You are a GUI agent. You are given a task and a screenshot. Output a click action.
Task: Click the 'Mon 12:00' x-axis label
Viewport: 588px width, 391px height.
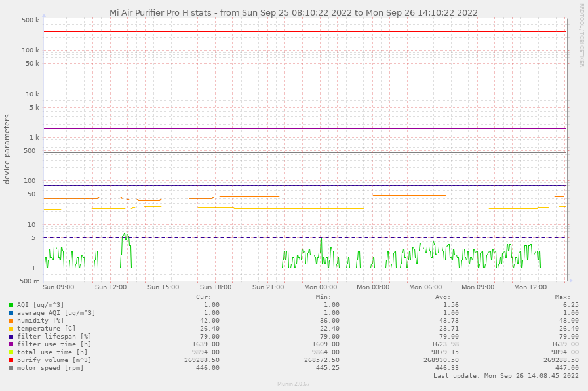click(x=530, y=287)
